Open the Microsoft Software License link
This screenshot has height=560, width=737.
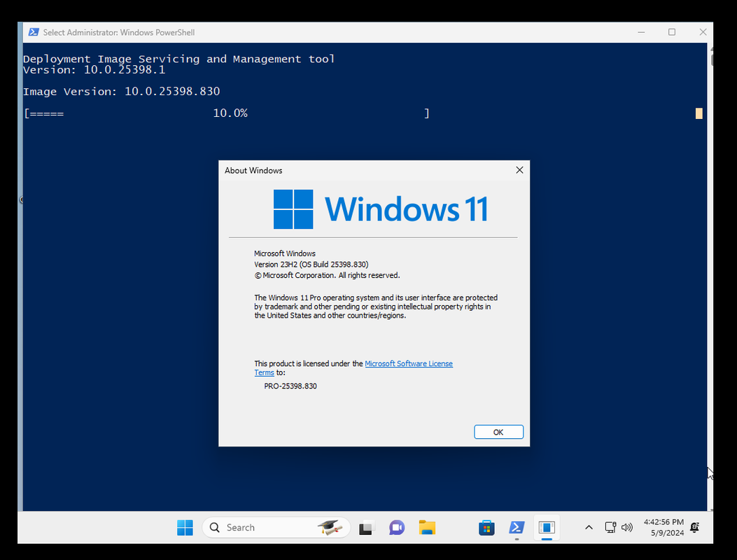tap(409, 363)
